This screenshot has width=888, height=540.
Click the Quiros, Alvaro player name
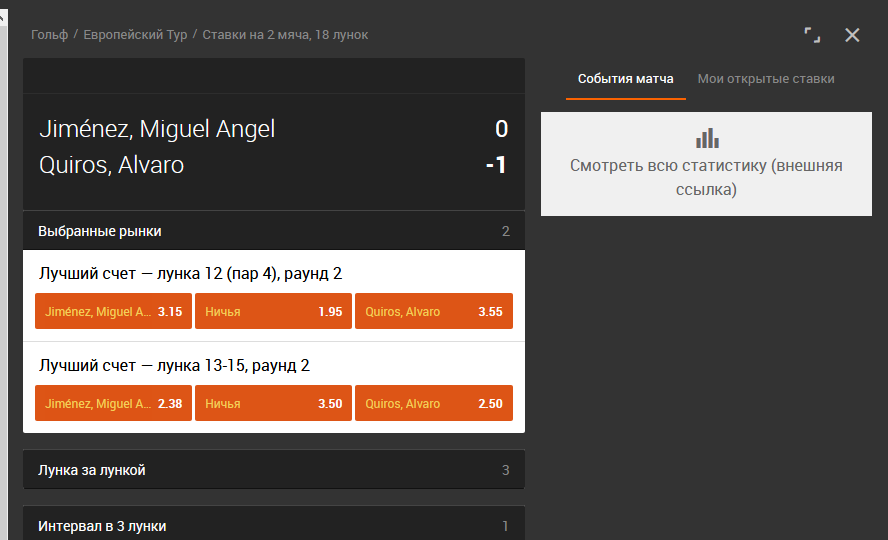[x=112, y=165]
